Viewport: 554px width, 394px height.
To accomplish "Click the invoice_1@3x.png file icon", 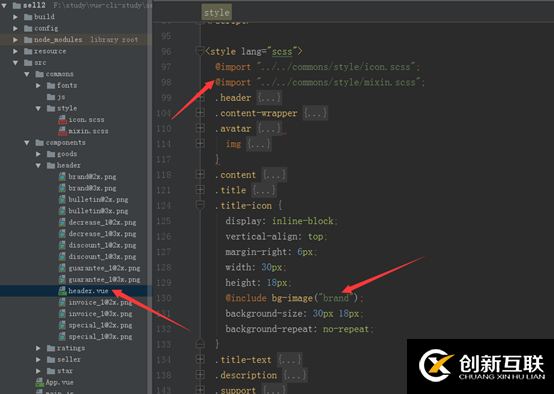I will click(62, 314).
